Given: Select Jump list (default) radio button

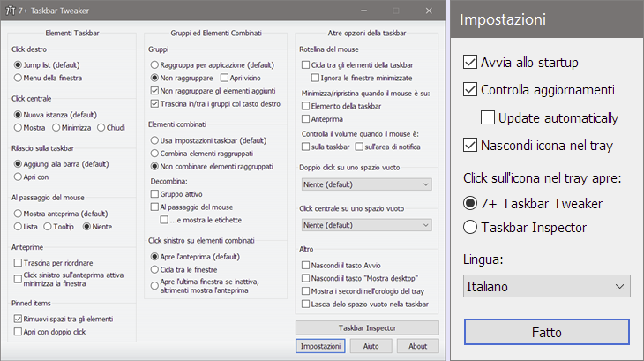Looking at the screenshot, I should pyautogui.click(x=18, y=65).
